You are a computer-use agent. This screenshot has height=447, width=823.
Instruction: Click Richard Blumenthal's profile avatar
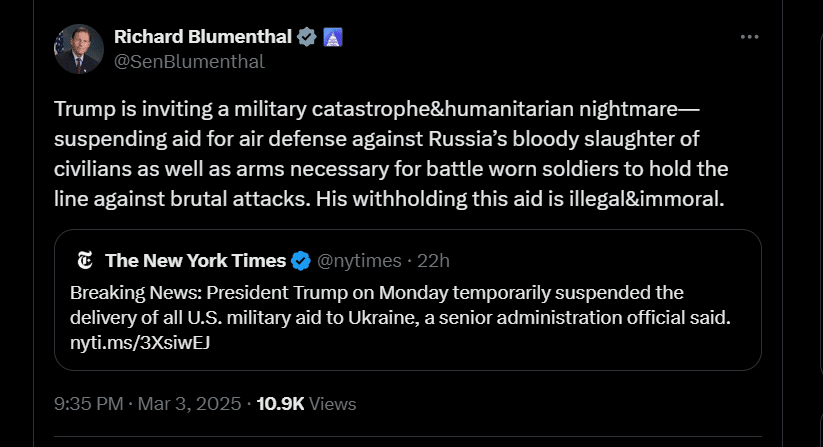[x=79, y=49]
